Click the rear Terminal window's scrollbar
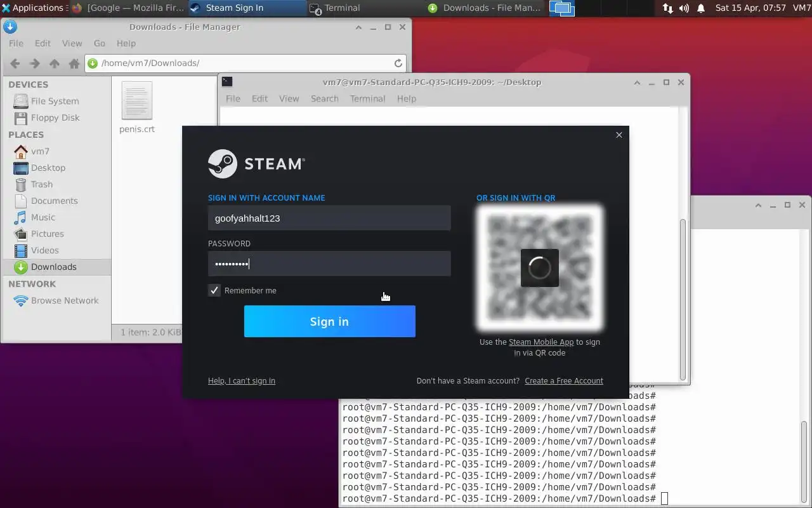Image resolution: width=812 pixels, height=508 pixels. [x=805, y=462]
